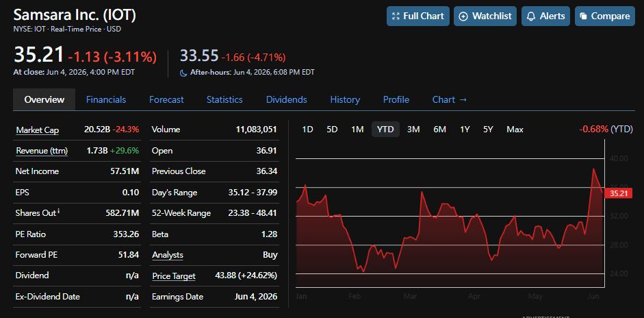644x318 pixels.
Task: Switch to the History tab
Action: (x=345, y=99)
